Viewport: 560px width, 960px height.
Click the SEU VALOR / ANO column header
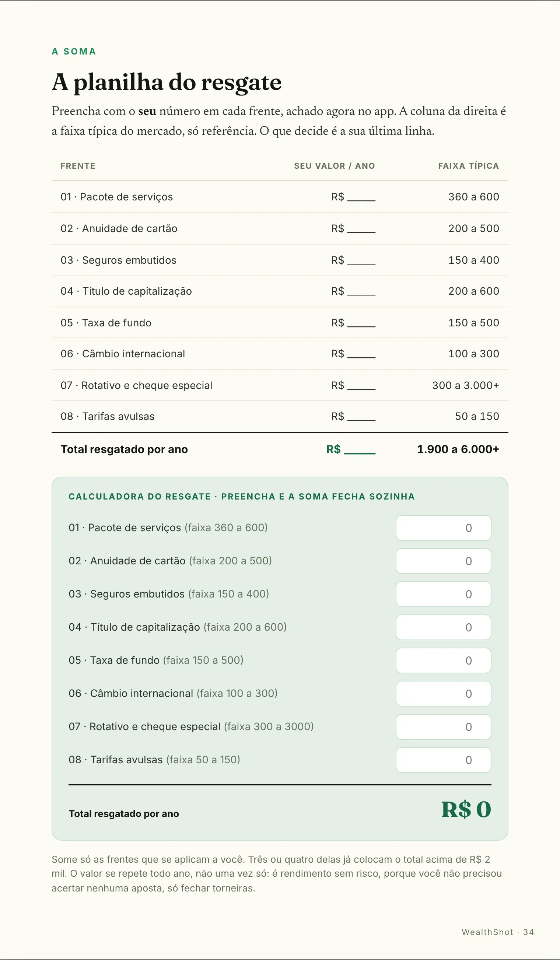coord(335,166)
